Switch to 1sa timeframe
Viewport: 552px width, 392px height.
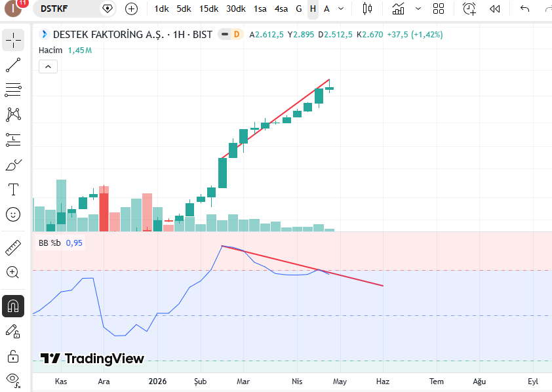pyautogui.click(x=260, y=9)
